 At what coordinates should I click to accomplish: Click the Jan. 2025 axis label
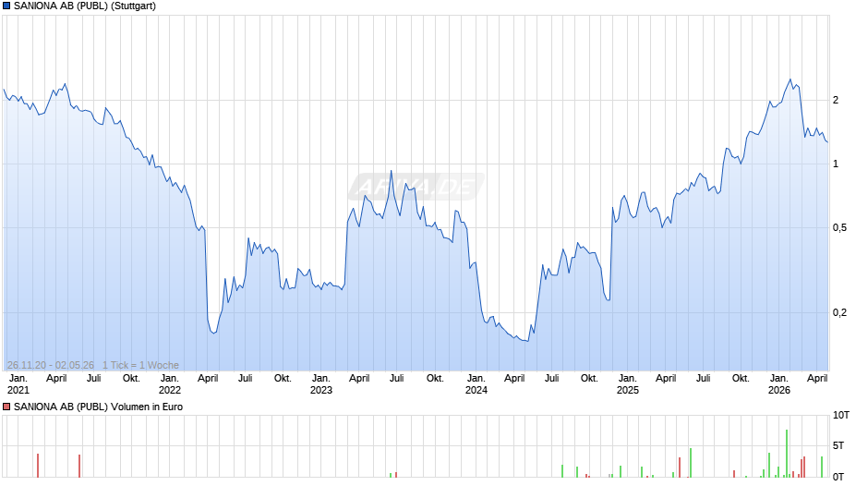click(628, 384)
